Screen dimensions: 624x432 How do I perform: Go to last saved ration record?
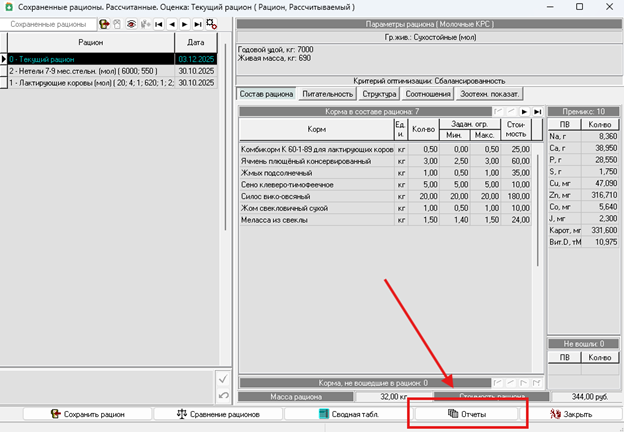(198, 24)
